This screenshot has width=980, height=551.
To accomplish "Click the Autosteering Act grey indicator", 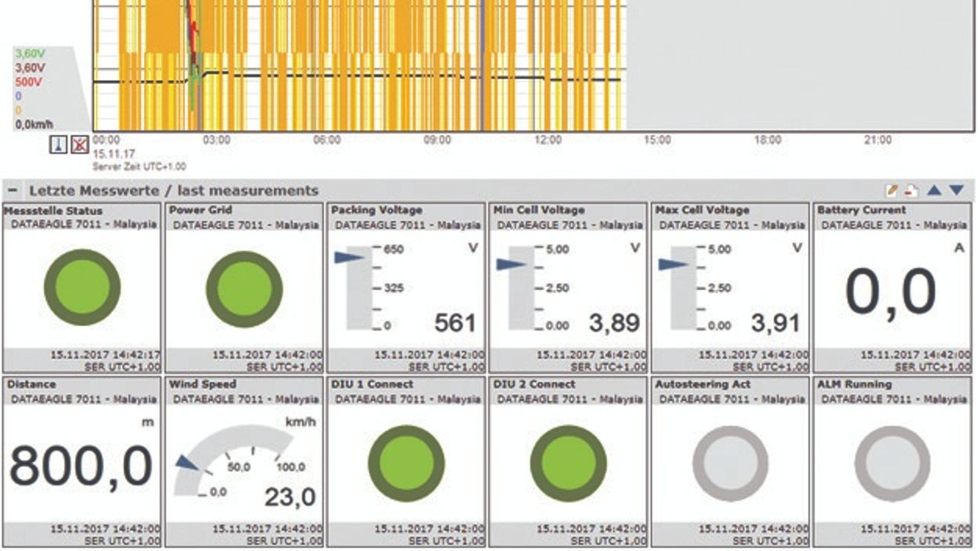I will [730, 463].
